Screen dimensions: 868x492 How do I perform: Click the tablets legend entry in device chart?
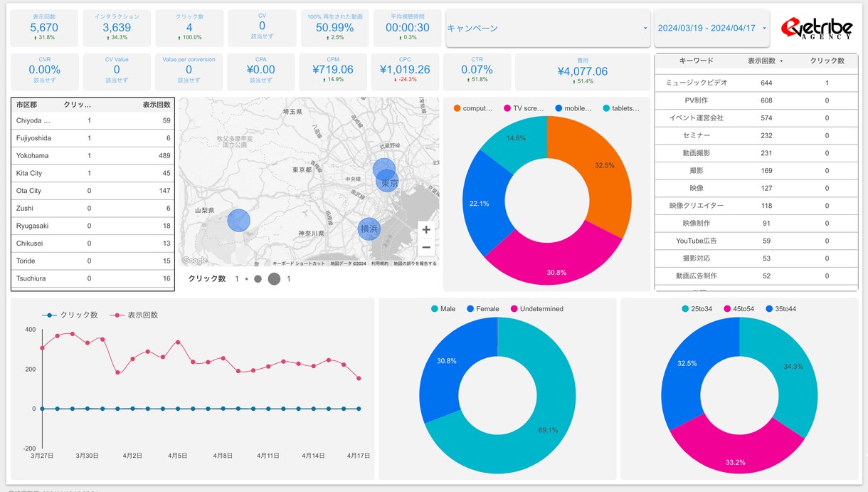(x=621, y=108)
